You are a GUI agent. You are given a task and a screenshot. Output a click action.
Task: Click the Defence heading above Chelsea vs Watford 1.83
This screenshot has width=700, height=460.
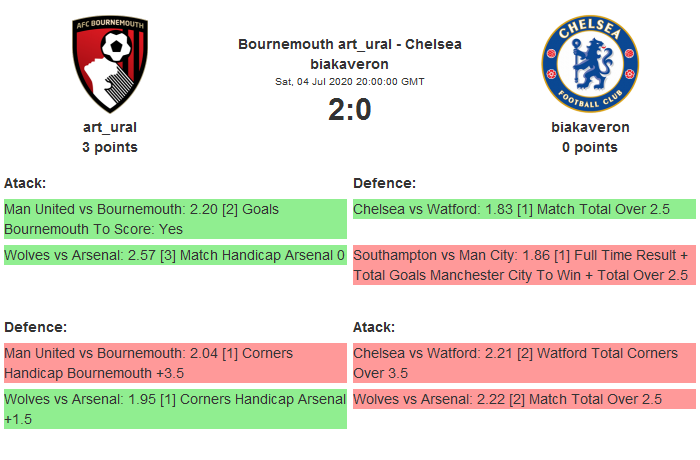(x=384, y=183)
